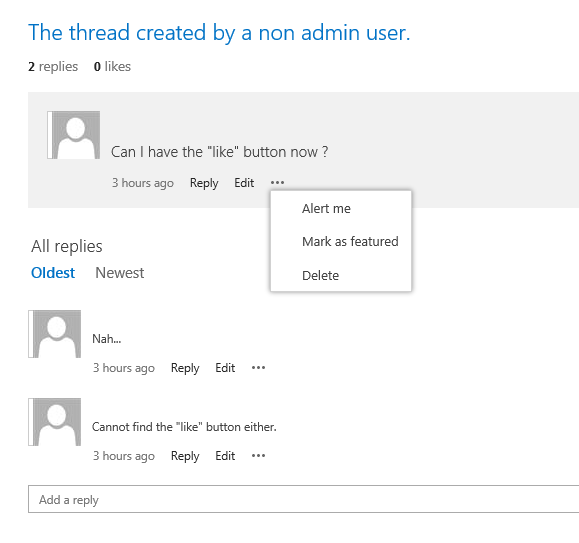Open more options for the "Nah..." reply
Image resolution: width=579 pixels, height=543 pixels.
258,368
